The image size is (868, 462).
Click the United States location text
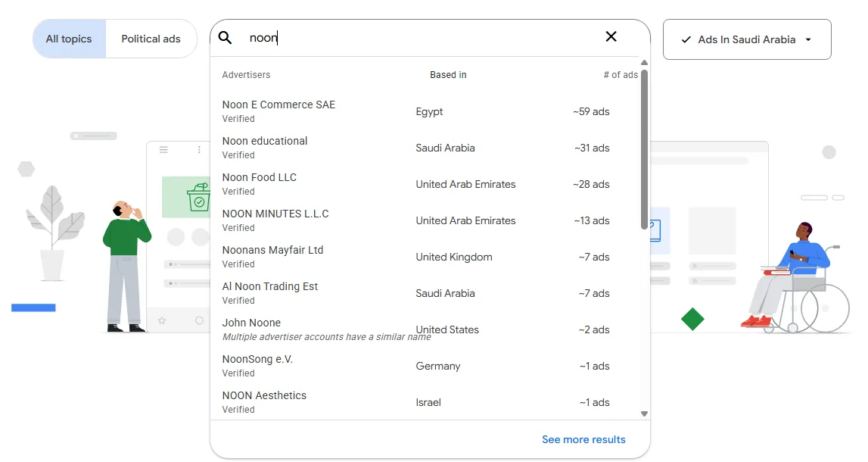coord(447,329)
